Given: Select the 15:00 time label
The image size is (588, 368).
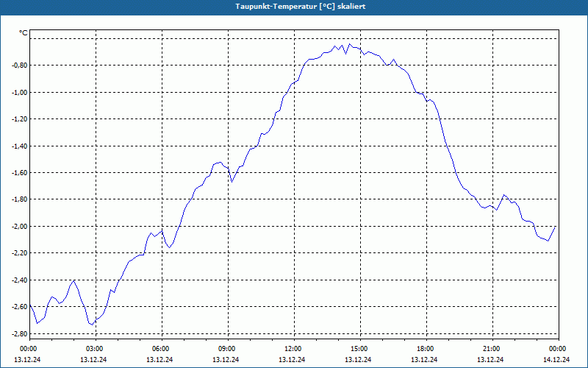Looking at the screenshot, I should click(360, 349).
